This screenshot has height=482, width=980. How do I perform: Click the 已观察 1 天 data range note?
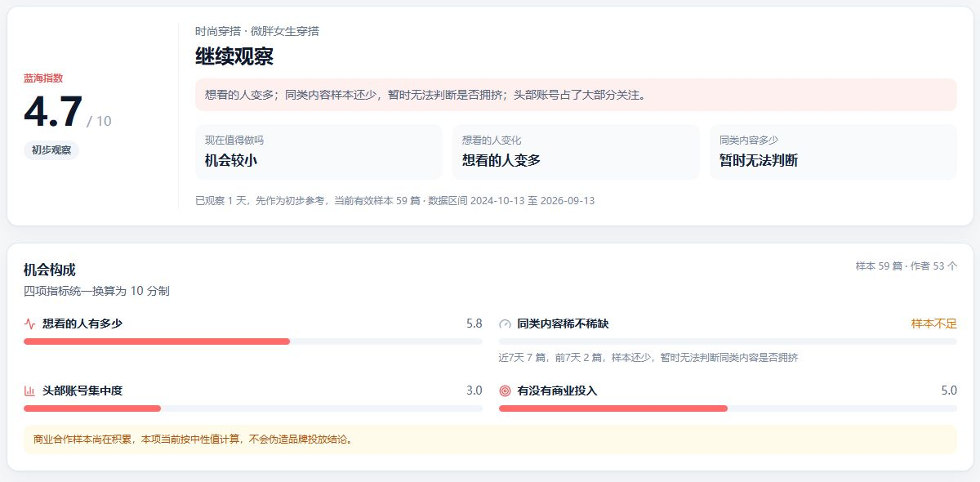(395, 200)
